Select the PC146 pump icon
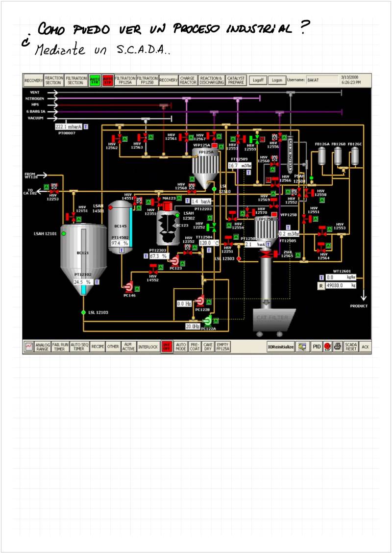 (x=129, y=286)
